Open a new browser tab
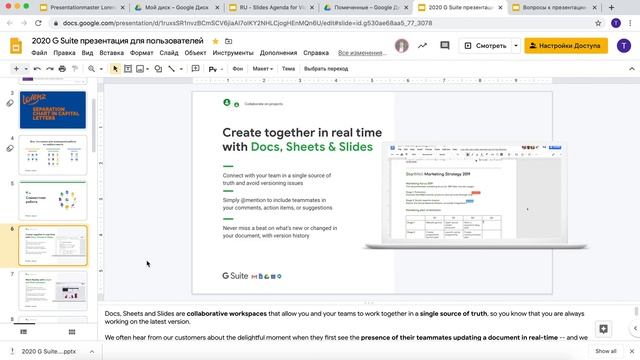Screen dimensions: 640x360 611,7
